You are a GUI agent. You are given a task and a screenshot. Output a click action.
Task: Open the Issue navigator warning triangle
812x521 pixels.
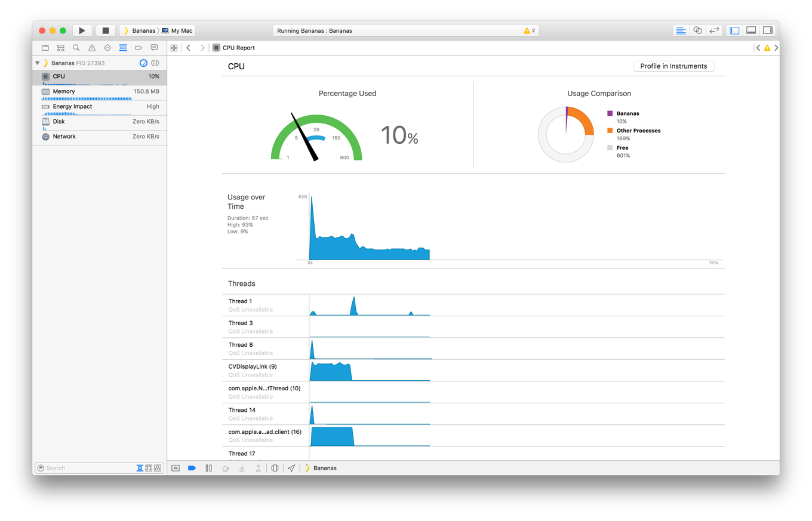tap(91, 48)
